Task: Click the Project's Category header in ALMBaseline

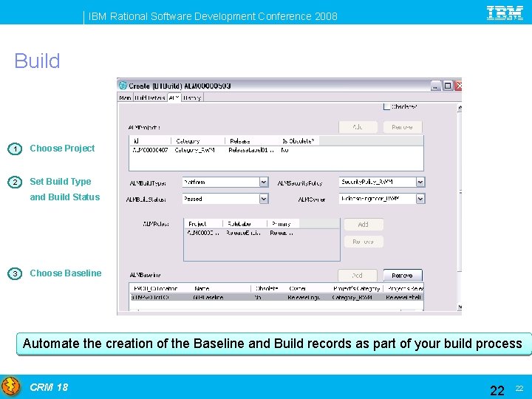Action: click(x=357, y=288)
